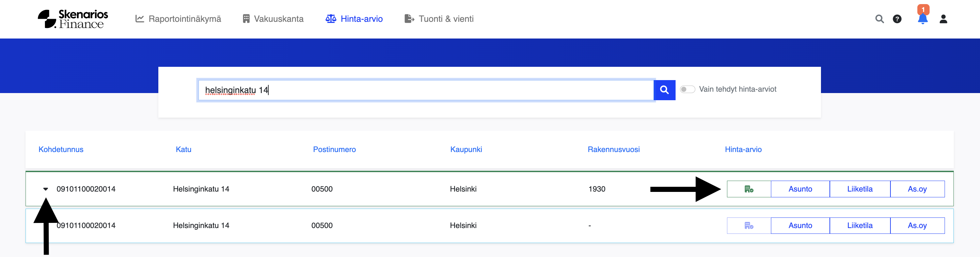Open the help question mark icon
Screen dimensions: 980x257
point(897,19)
